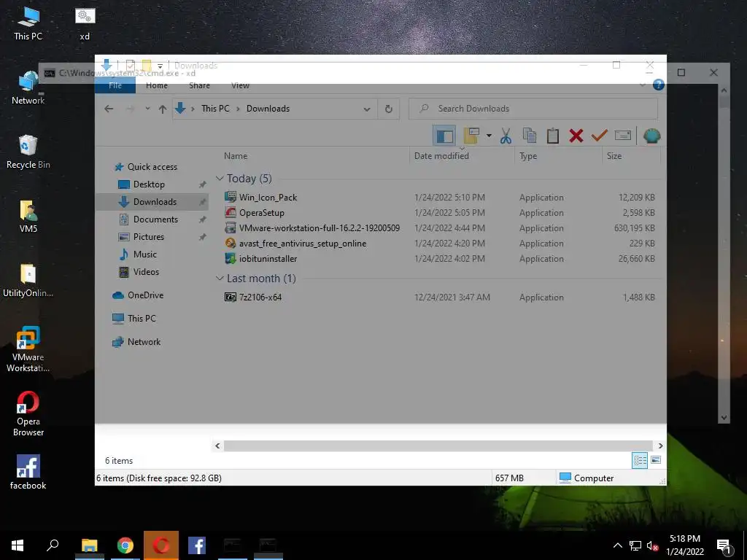Open the Start menu
The width and height of the screenshot is (747, 560).
[18, 545]
